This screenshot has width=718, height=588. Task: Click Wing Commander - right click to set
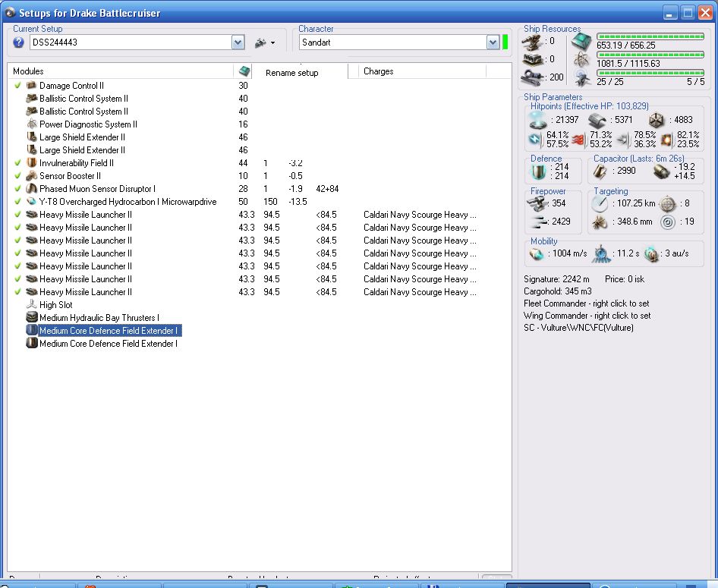tap(587, 316)
